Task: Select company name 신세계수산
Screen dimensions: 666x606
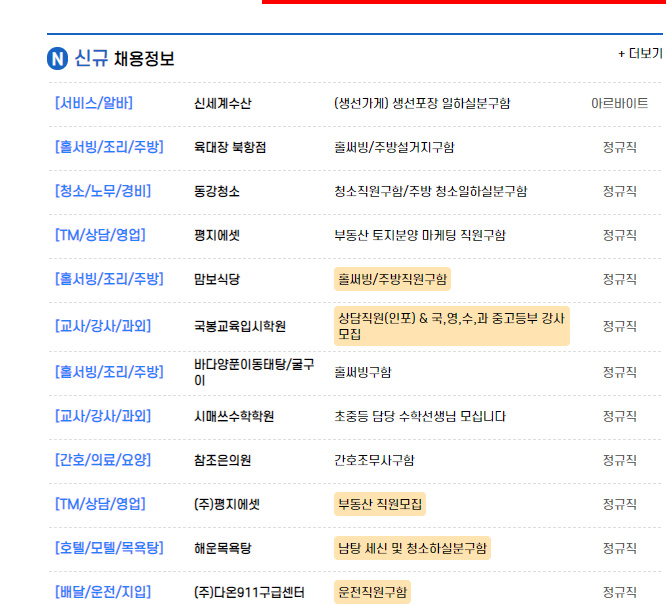Action: (x=223, y=103)
